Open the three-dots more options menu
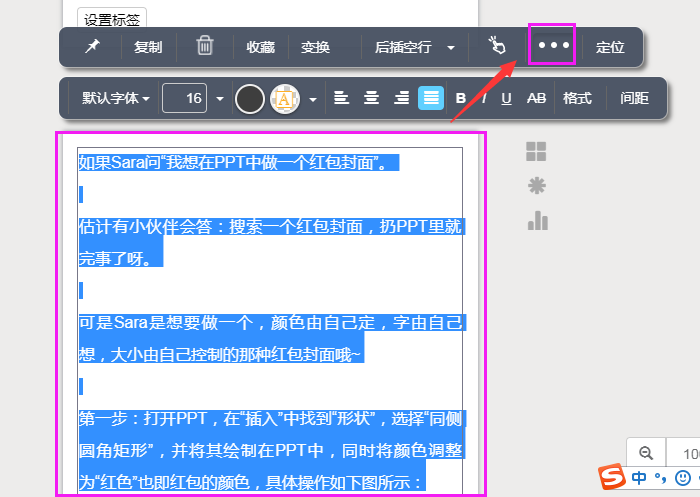Screen dimensions: 700x497 pos(554,45)
